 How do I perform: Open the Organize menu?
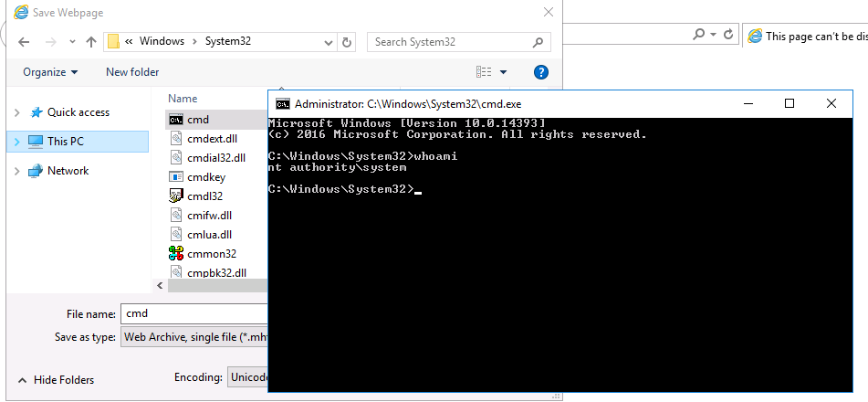50,72
